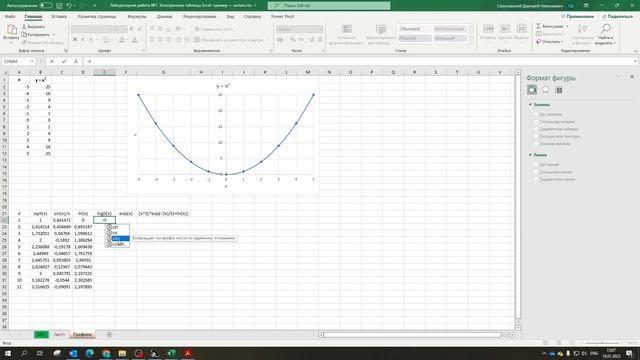Click the Format as Table icon
This screenshot has height=360, width=640.
tap(381, 29)
